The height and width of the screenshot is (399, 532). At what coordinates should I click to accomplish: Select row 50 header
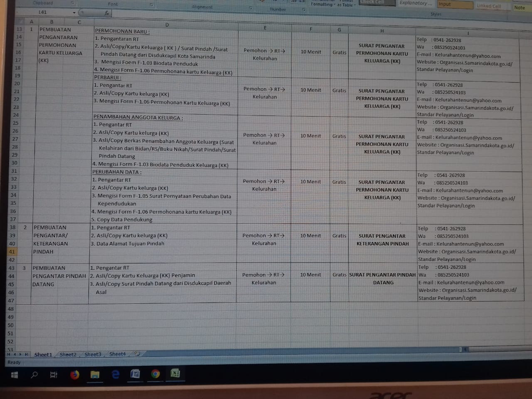click(10, 325)
